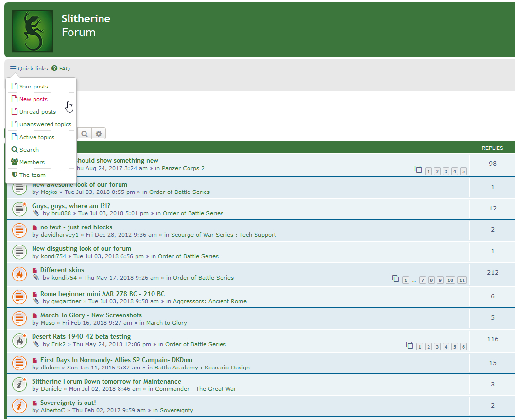The width and height of the screenshot is (515, 420).
Task: Click the pages icon in 'Desert Rats' row
Action: [x=409, y=345]
